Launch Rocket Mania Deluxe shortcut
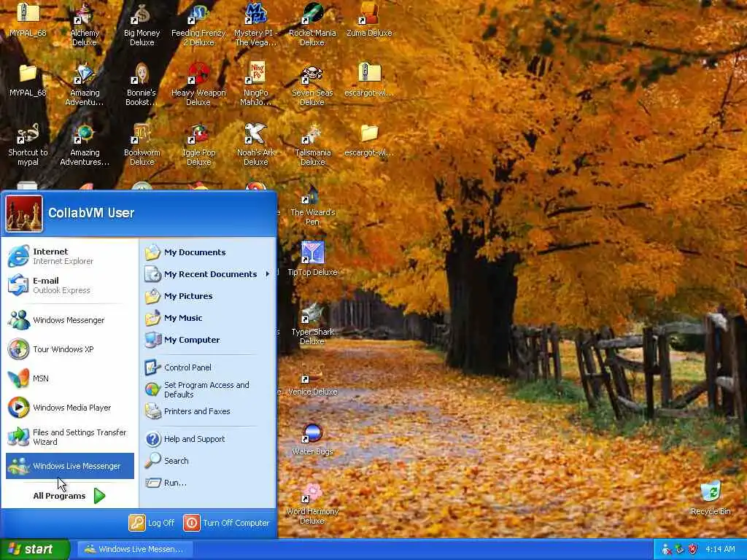Image resolution: width=747 pixels, height=560 pixels. [312, 24]
